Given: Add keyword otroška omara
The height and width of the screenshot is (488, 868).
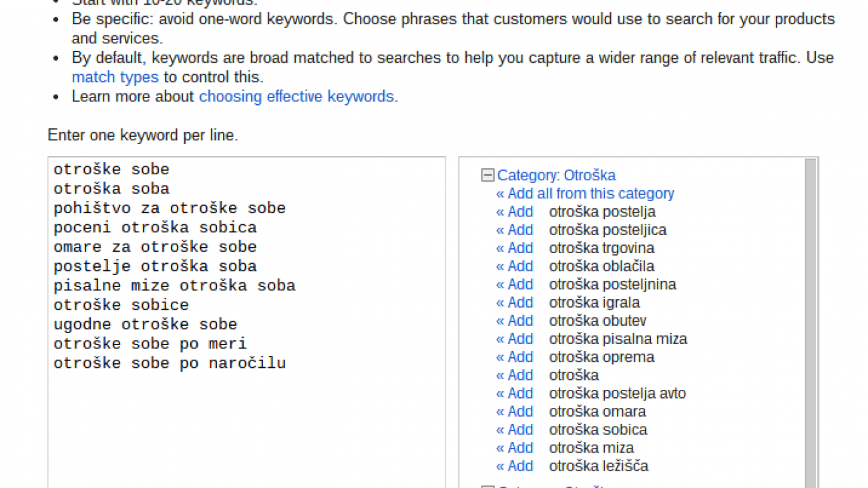Looking at the screenshot, I should [515, 411].
